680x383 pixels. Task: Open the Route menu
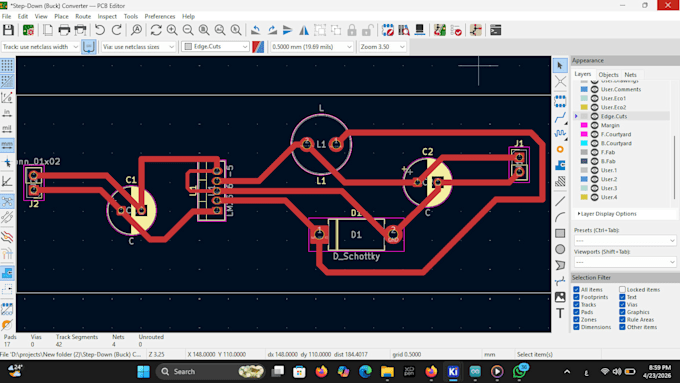(x=83, y=16)
